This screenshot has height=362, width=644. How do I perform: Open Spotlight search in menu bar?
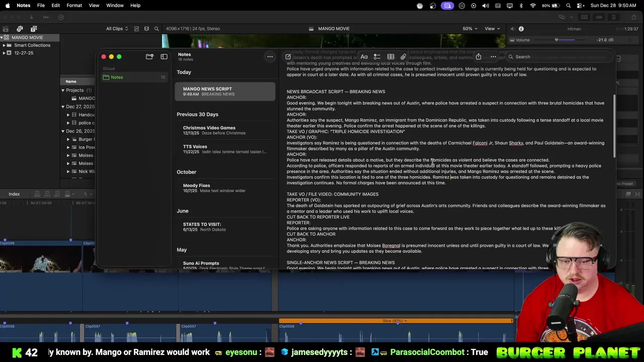tap(569, 6)
